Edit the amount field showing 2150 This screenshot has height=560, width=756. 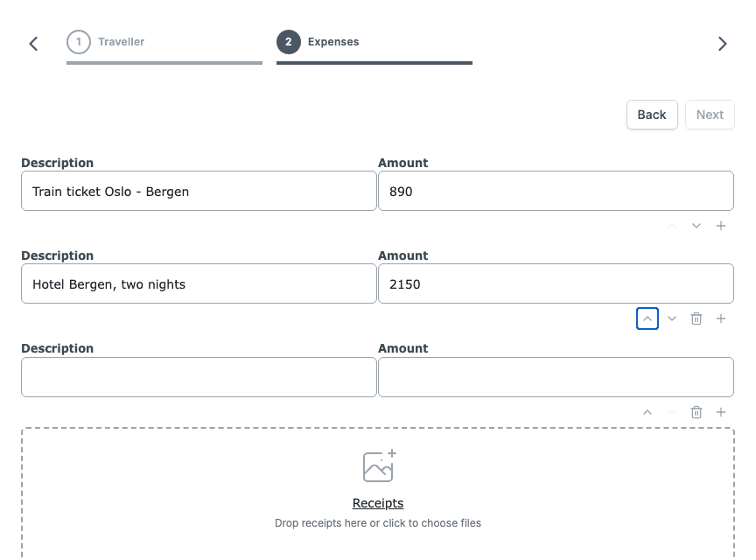556,283
